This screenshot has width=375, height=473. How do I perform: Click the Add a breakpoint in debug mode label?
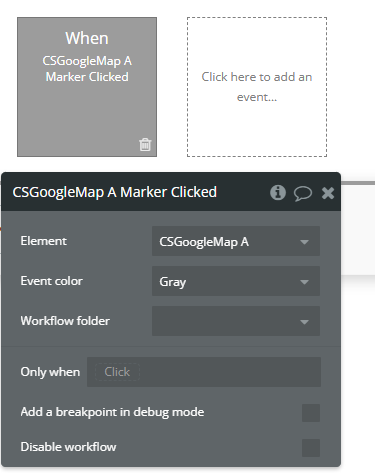tap(112, 412)
